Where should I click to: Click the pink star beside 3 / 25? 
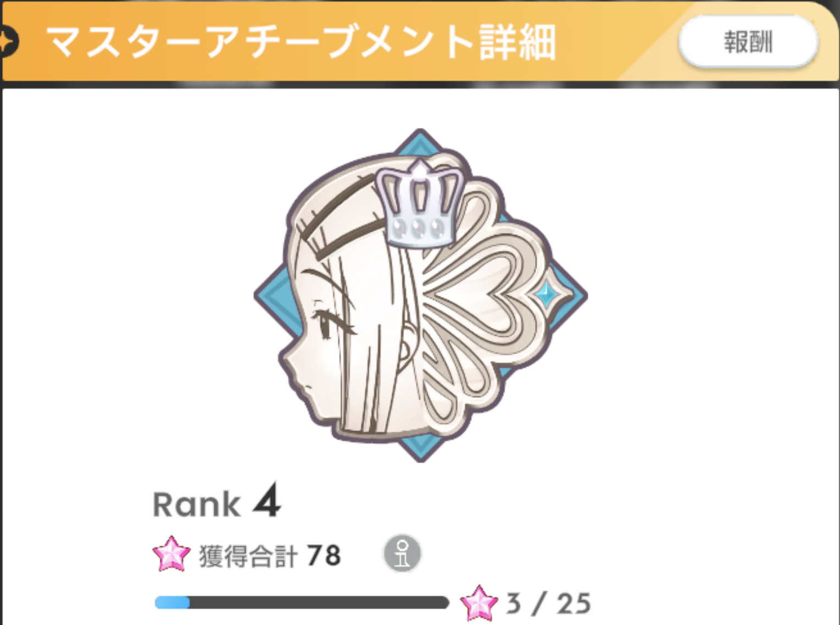pyautogui.click(x=479, y=603)
